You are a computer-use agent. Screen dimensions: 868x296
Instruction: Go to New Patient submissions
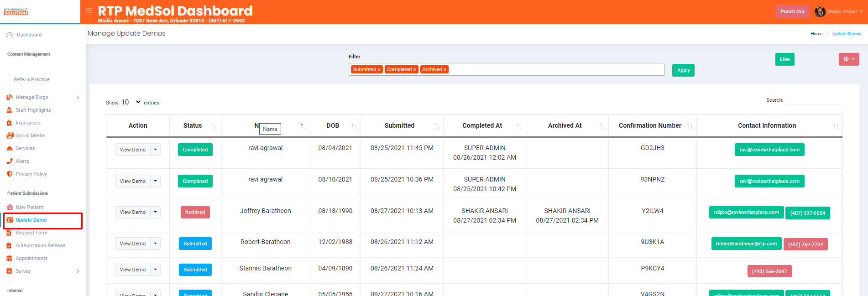coord(29,207)
